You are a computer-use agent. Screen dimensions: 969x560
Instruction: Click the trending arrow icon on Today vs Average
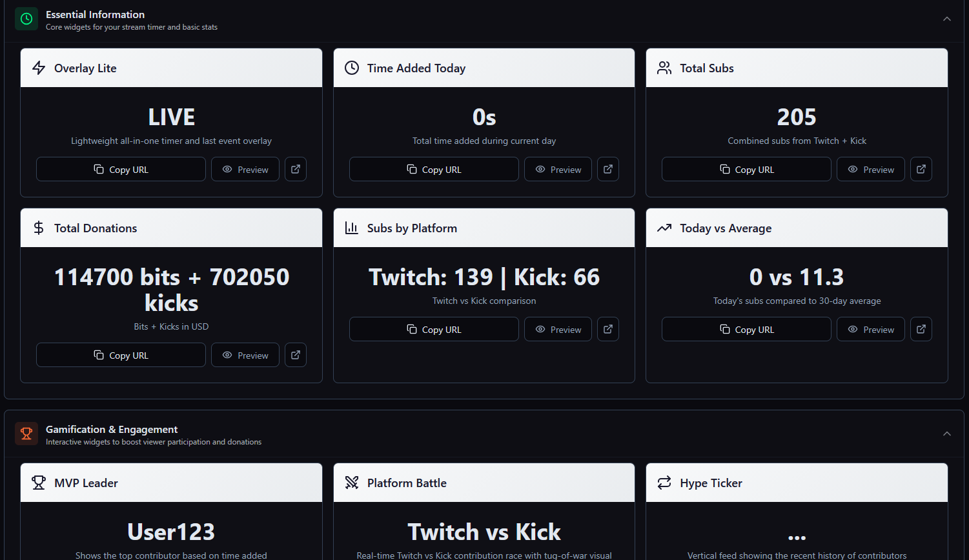tap(664, 228)
